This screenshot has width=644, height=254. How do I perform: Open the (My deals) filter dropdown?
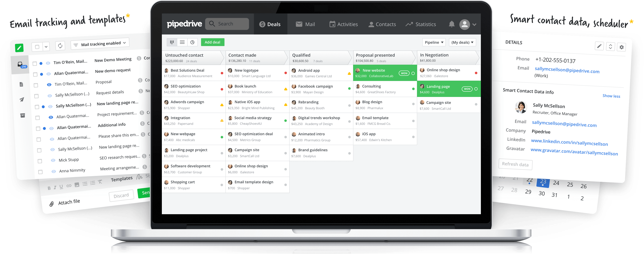(462, 42)
